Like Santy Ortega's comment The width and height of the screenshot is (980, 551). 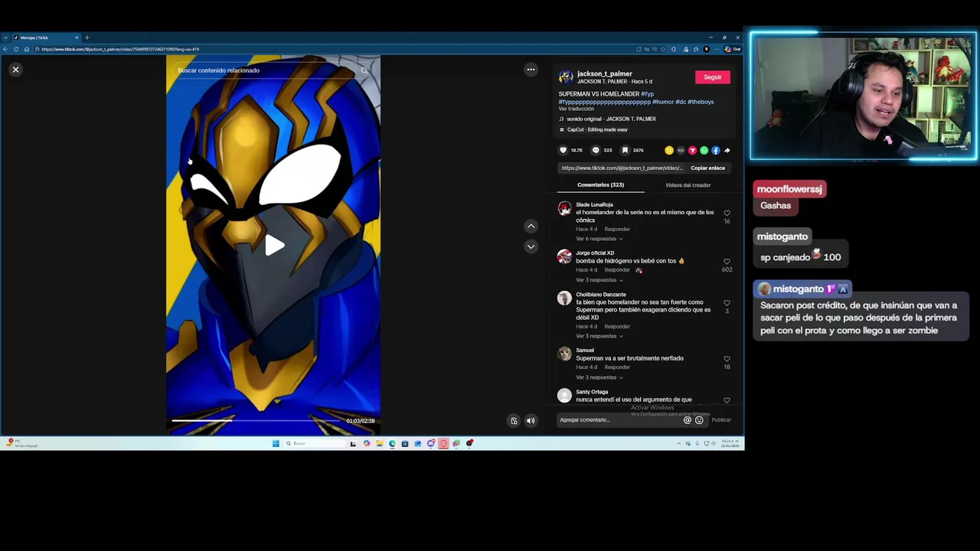pos(727,400)
